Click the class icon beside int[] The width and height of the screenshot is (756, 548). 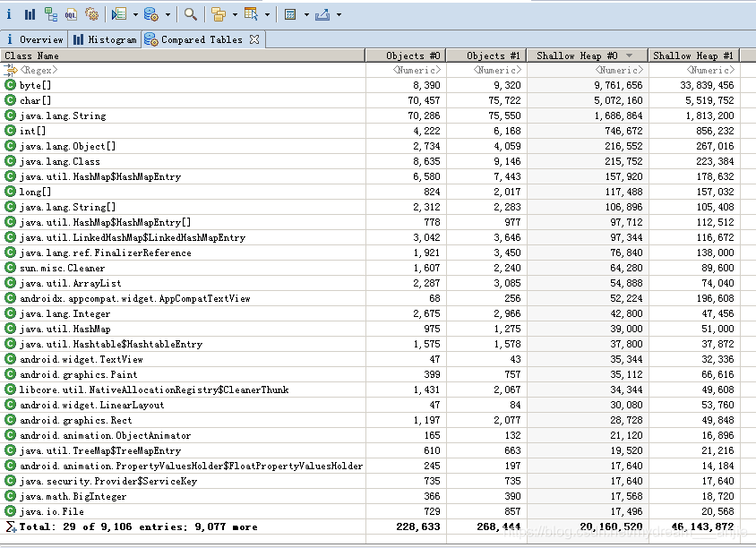click(10, 131)
